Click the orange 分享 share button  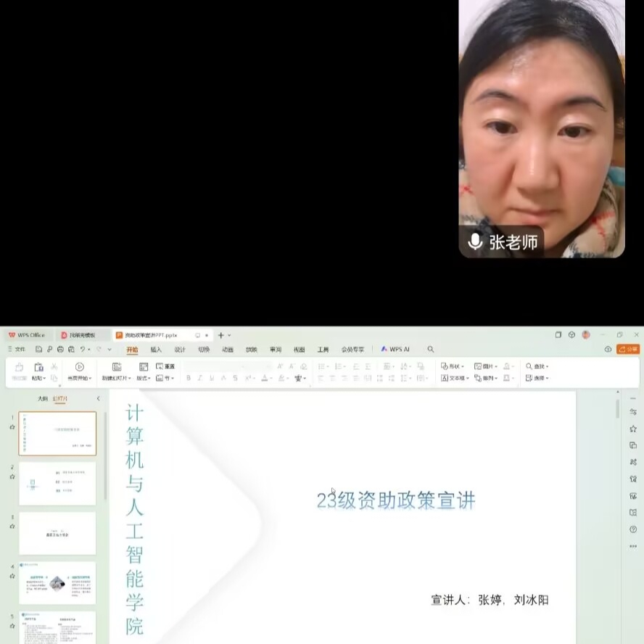click(628, 350)
